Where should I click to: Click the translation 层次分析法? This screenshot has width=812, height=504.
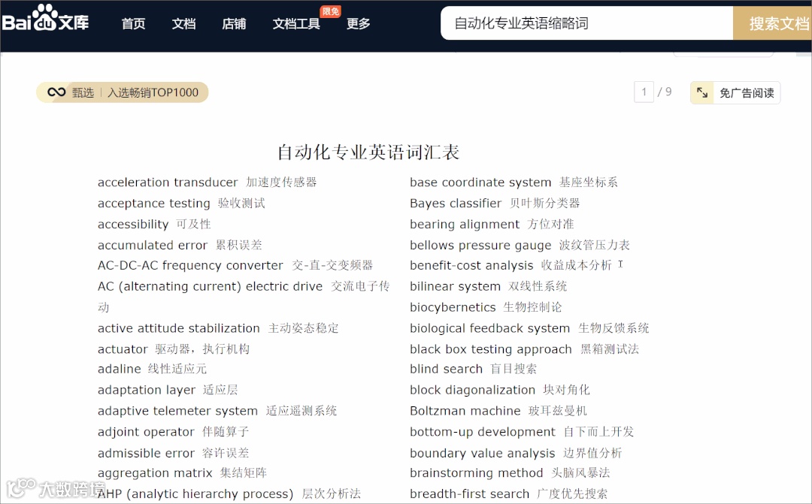332,493
